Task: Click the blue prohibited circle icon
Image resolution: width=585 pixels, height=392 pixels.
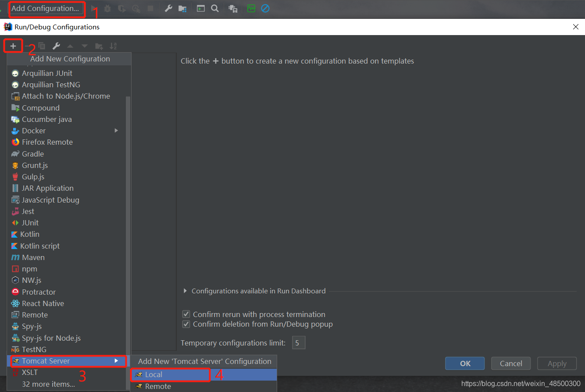Action: (x=265, y=8)
